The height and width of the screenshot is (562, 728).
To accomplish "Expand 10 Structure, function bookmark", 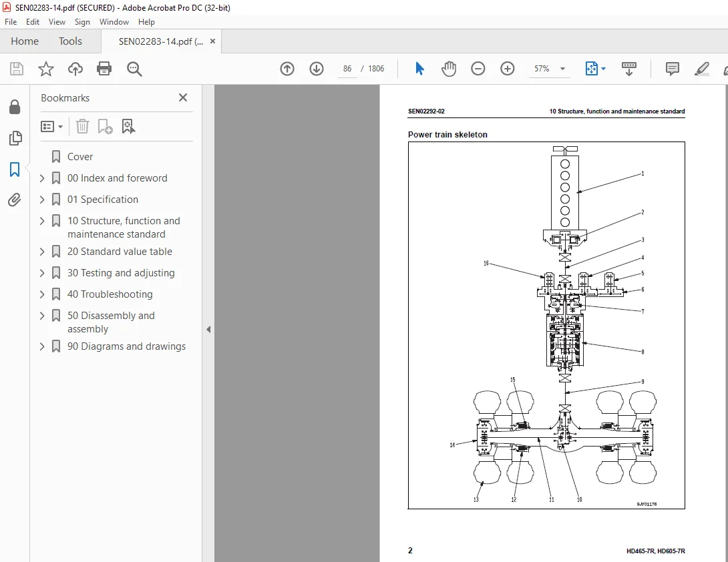I will click(42, 221).
